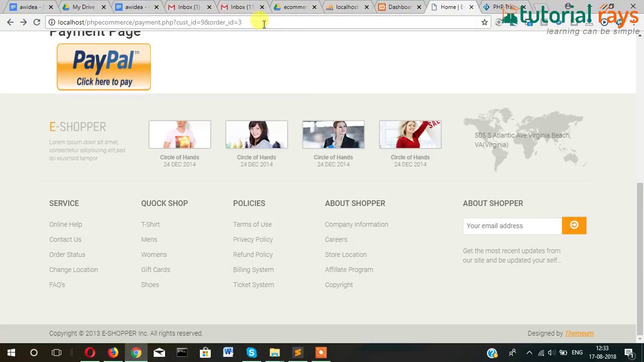
Task: Open the Gmail Inbox (11 tab
Action: point(242,7)
